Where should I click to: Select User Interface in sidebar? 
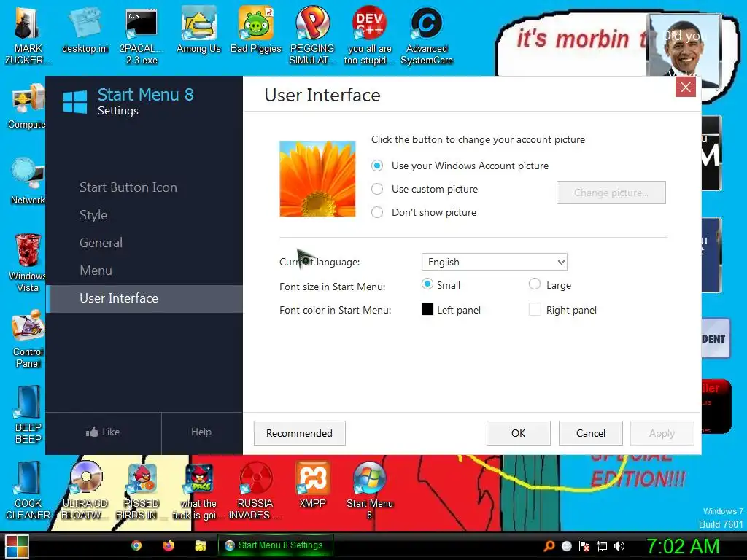tap(144, 298)
